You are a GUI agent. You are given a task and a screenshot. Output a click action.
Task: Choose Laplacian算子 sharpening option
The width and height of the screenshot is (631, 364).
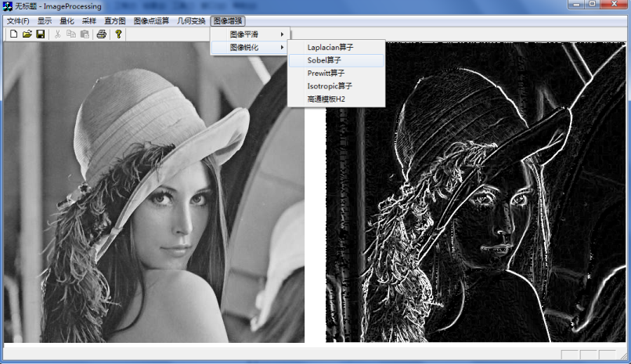pos(337,48)
